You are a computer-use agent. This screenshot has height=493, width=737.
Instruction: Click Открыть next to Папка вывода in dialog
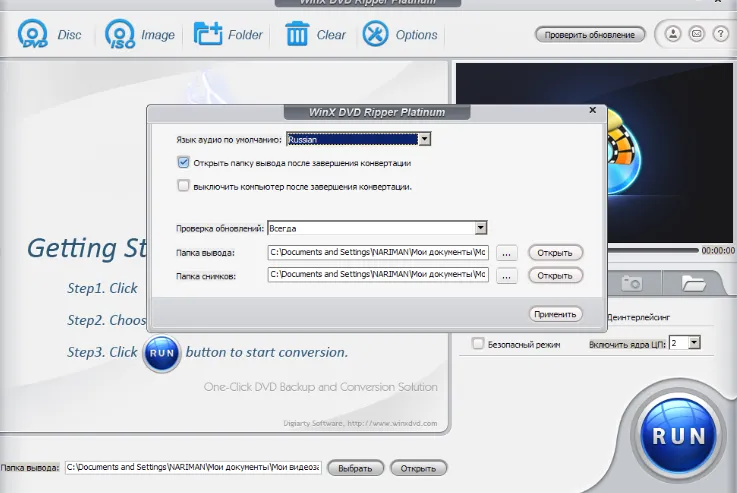coord(555,253)
